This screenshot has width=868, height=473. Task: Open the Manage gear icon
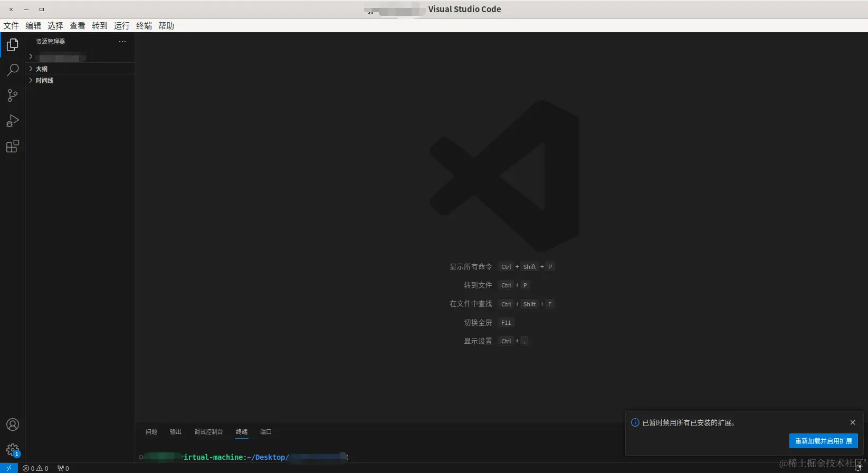point(13,450)
